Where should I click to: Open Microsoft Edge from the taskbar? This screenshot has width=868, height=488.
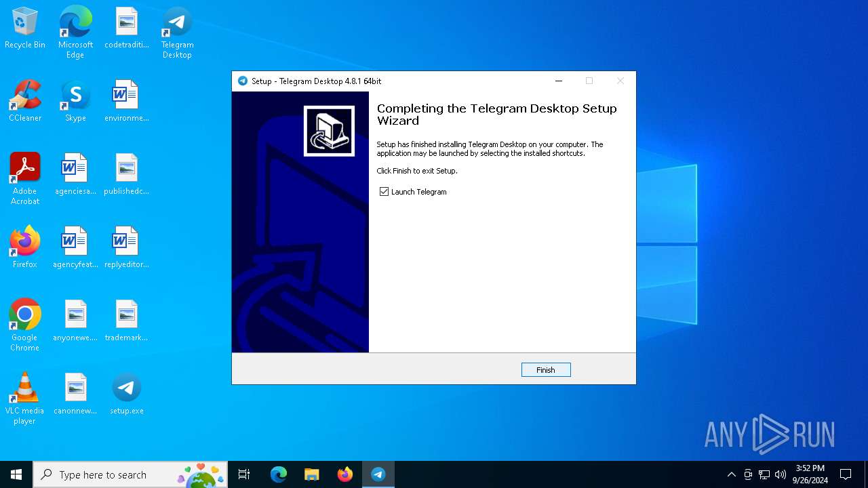(278, 474)
